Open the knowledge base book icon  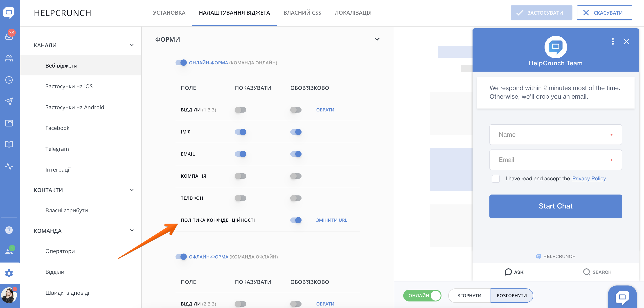pos(9,144)
